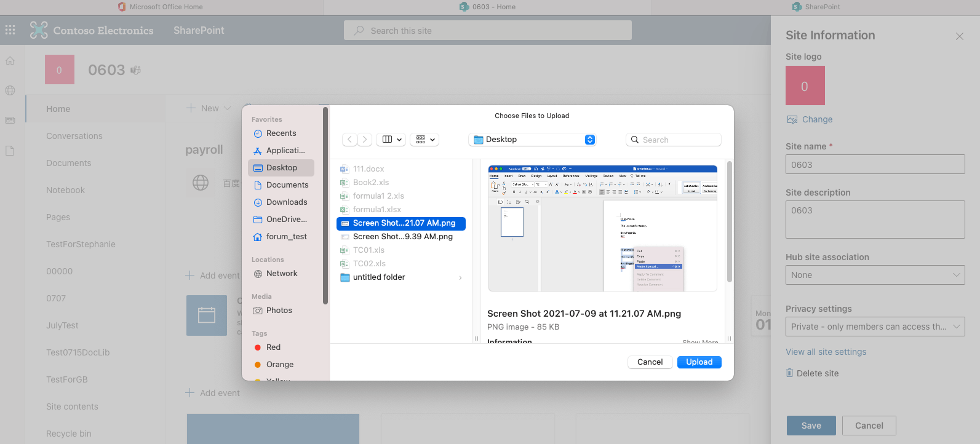Select the Screen Shot…9.39 AM.png file
This screenshot has width=980, height=444.
tap(401, 237)
